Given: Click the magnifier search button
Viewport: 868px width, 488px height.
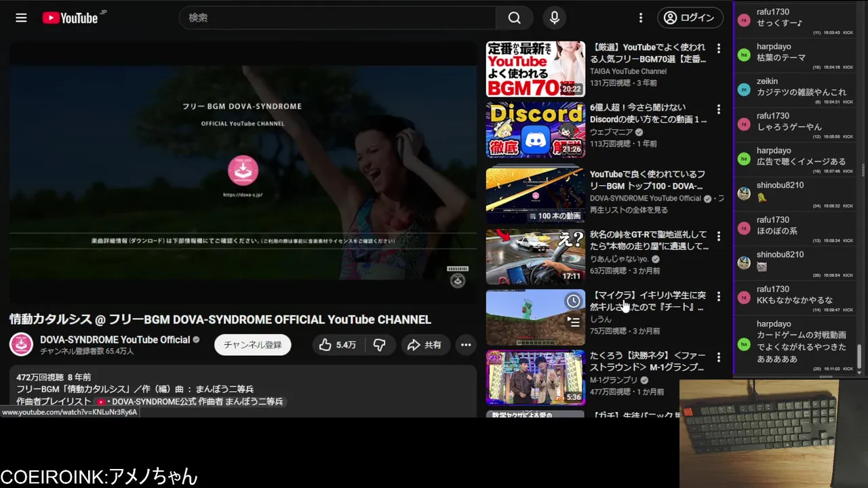Looking at the screenshot, I should tap(515, 18).
